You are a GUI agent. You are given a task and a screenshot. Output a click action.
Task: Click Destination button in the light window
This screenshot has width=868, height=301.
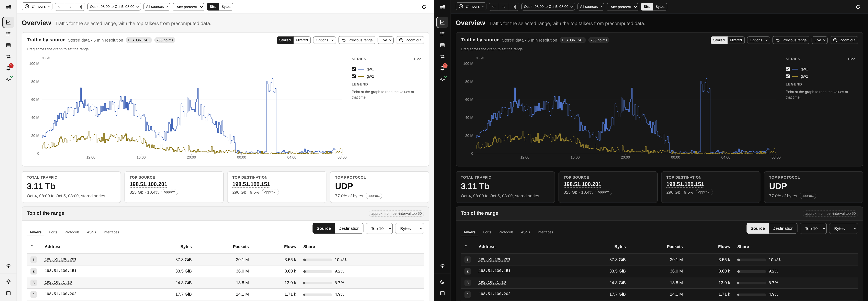[349, 228]
